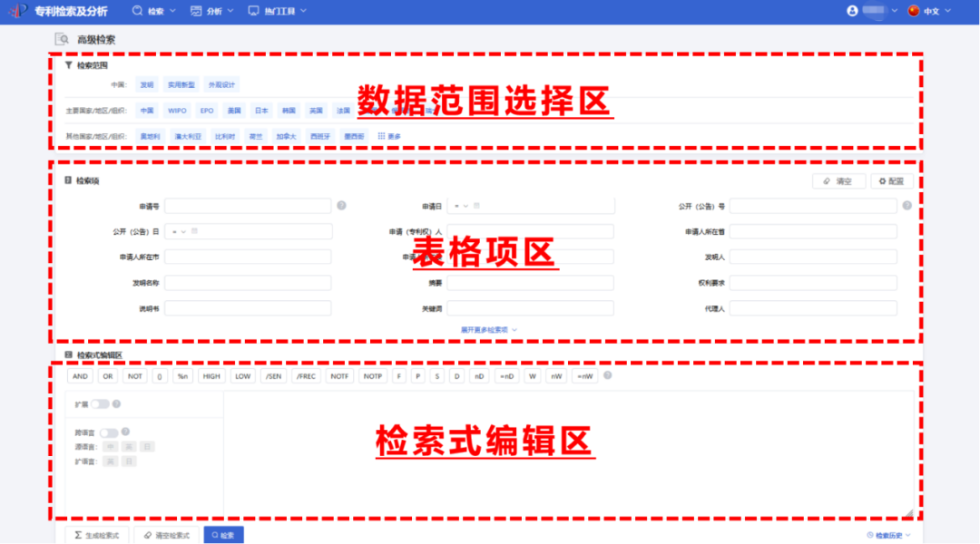
Task: Click inside the 检索式 expression editor area
Action: coord(572,449)
